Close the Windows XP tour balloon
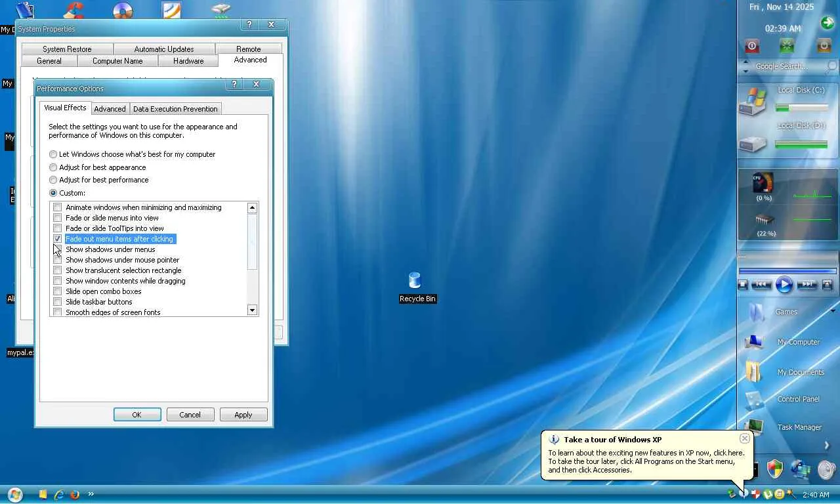 pyautogui.click(x=744, y=438)
